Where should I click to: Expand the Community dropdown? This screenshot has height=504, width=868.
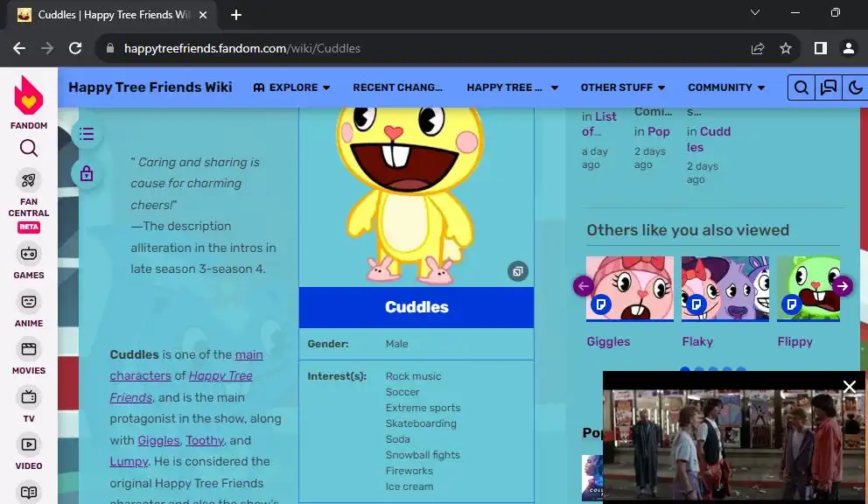[726, 87]
